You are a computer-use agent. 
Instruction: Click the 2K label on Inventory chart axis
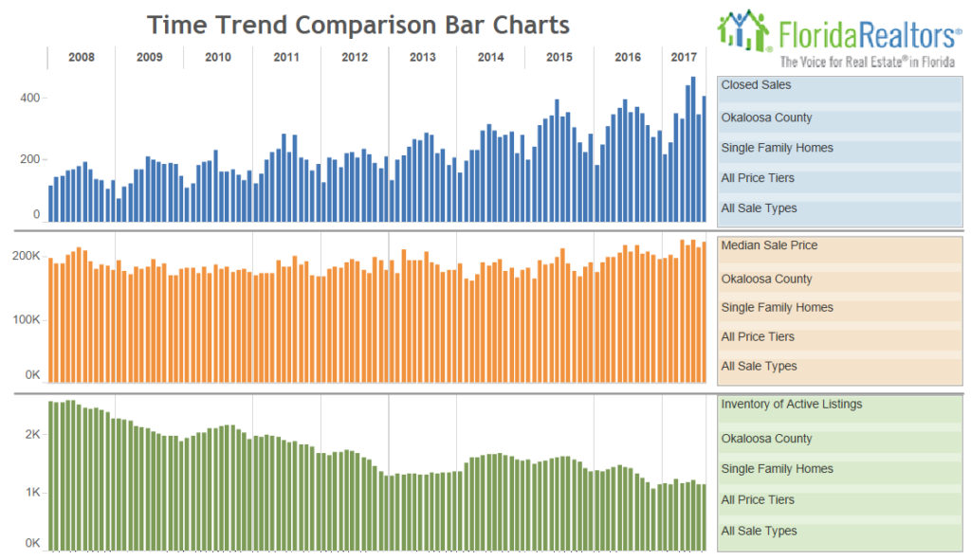coord(32,435)
